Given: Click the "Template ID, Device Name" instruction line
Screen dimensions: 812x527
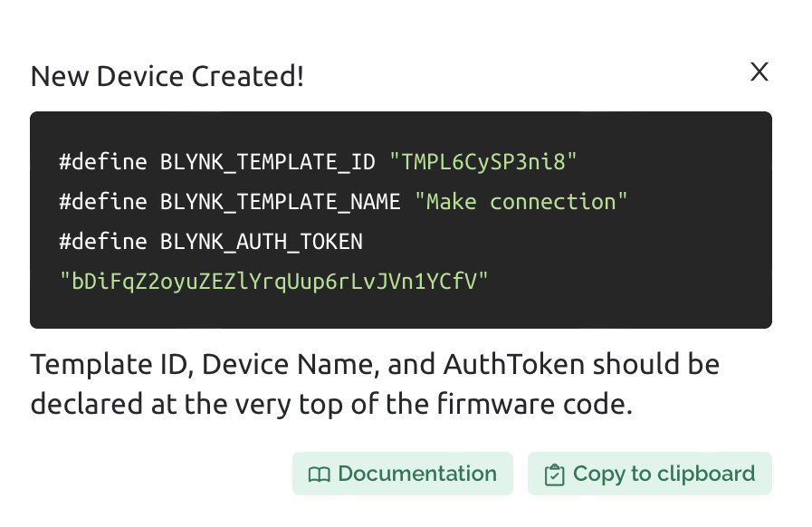Looking at the screenshot, I should coord(375,365).
